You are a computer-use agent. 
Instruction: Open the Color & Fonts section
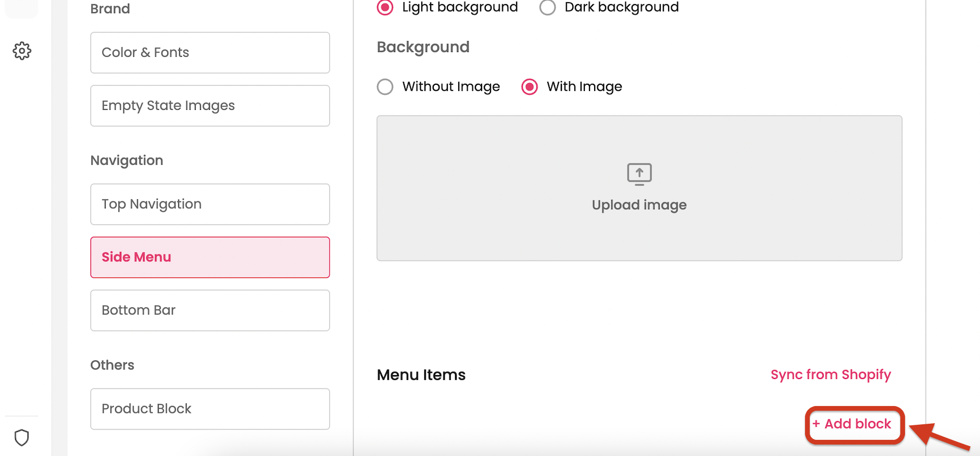[x=210, y=53]
